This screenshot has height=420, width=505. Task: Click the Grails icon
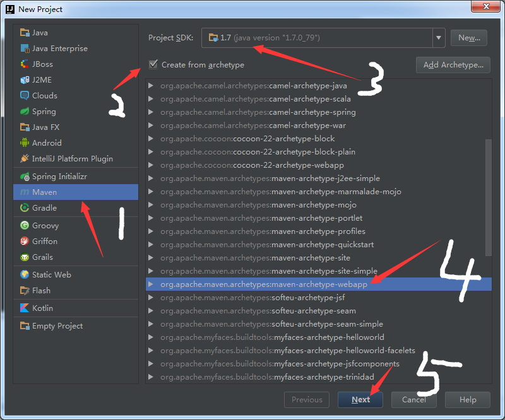[x=25, y=257]
